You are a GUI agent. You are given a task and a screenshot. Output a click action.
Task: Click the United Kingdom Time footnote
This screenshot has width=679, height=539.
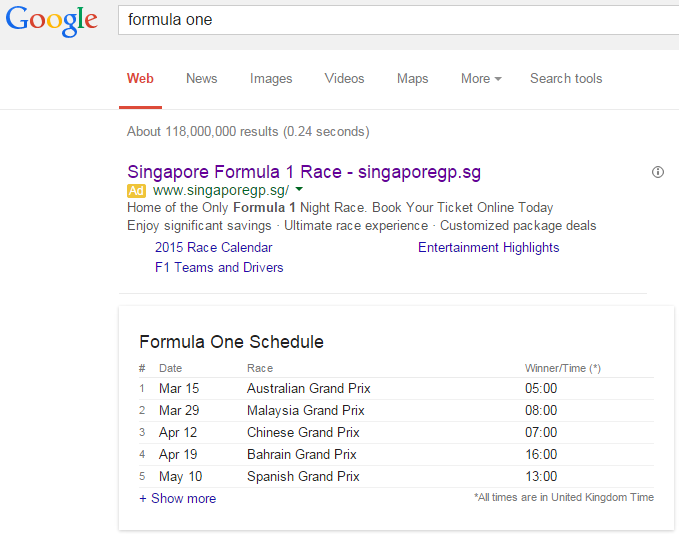[564, 497]
